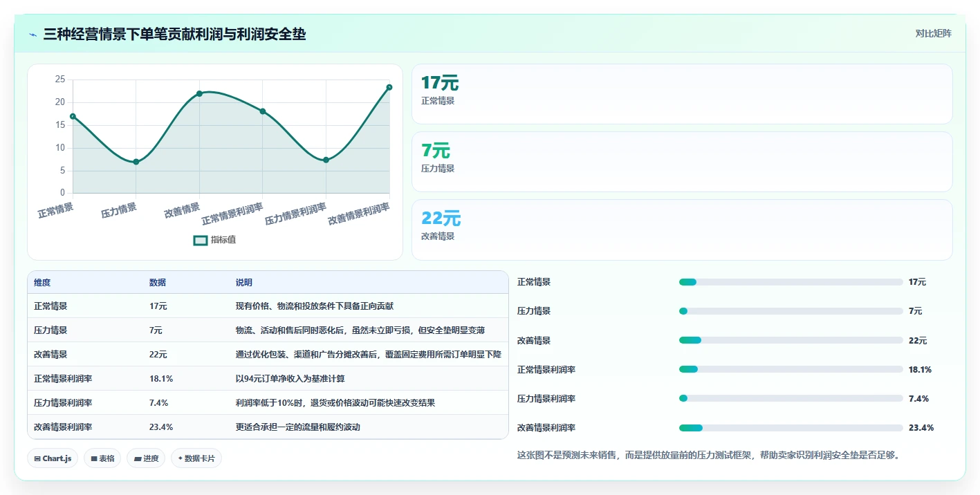Select the 17元 正常情景 card

tap(682, 94)
